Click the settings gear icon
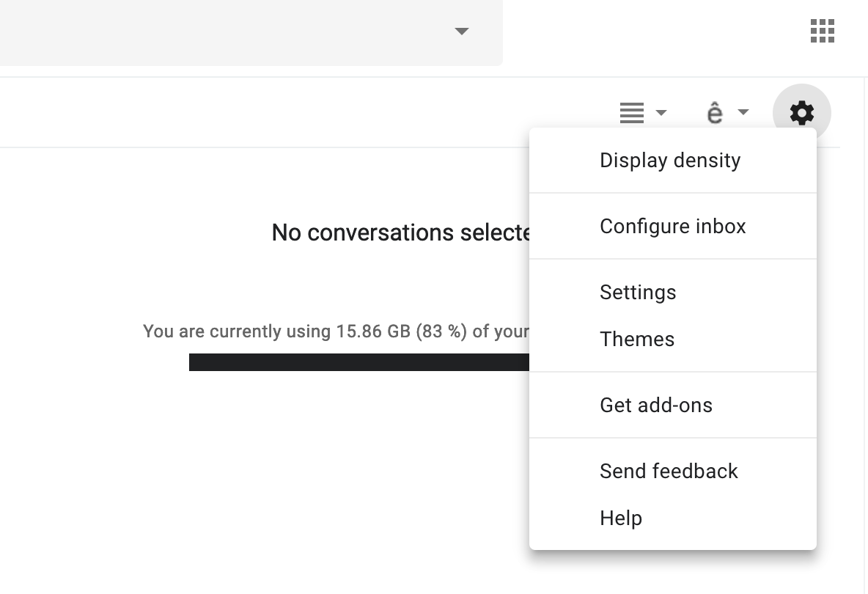Screen dimensions: 868x594 (801, 113)
